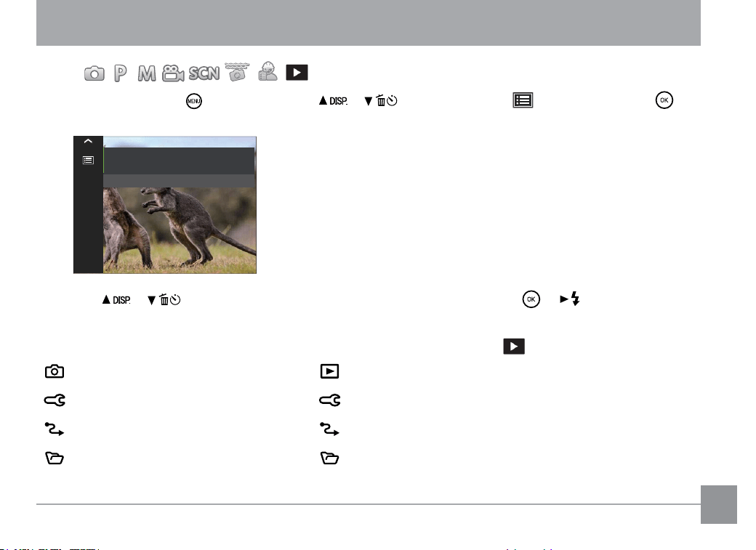Click the standalone black playback icon under the flash arrow
The width and height of the screenshot is (756, 550).
(514, 346)
